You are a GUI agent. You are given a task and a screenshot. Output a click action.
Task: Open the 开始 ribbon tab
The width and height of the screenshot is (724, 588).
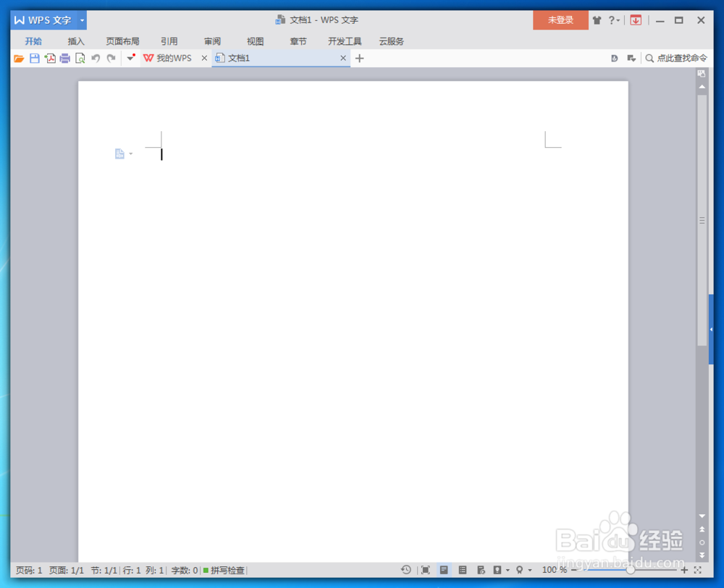(x=33, y=41)
